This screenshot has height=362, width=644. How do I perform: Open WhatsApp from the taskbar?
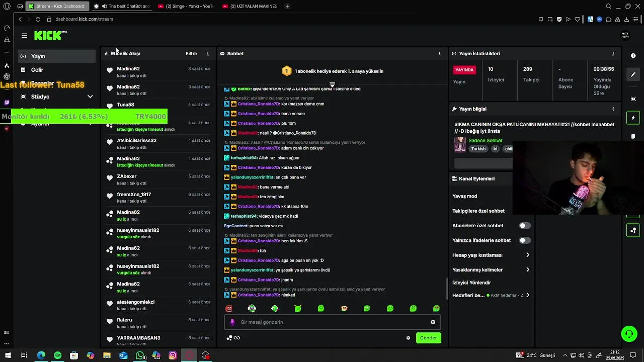tap(140, 355)
